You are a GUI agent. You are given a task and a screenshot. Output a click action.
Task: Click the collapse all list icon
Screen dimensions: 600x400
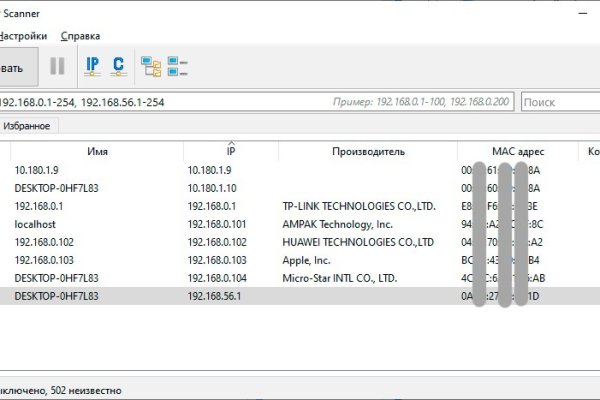[178, 67]
